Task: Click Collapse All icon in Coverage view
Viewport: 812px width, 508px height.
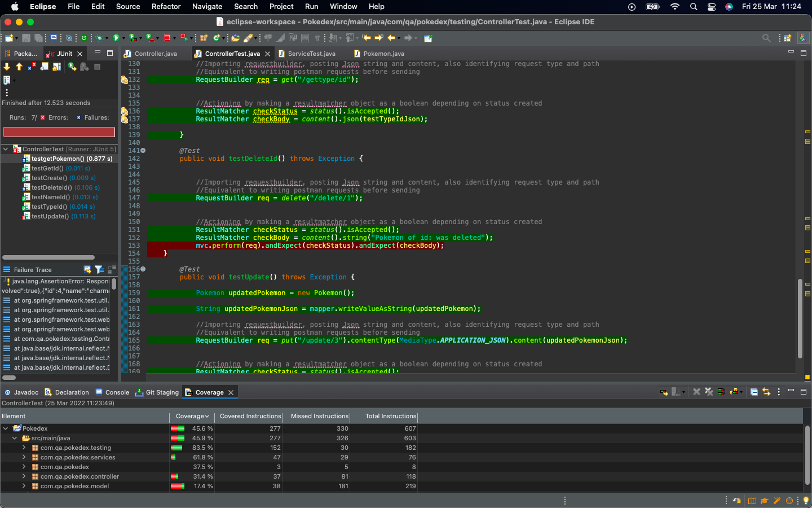Action: click(754, 392)
